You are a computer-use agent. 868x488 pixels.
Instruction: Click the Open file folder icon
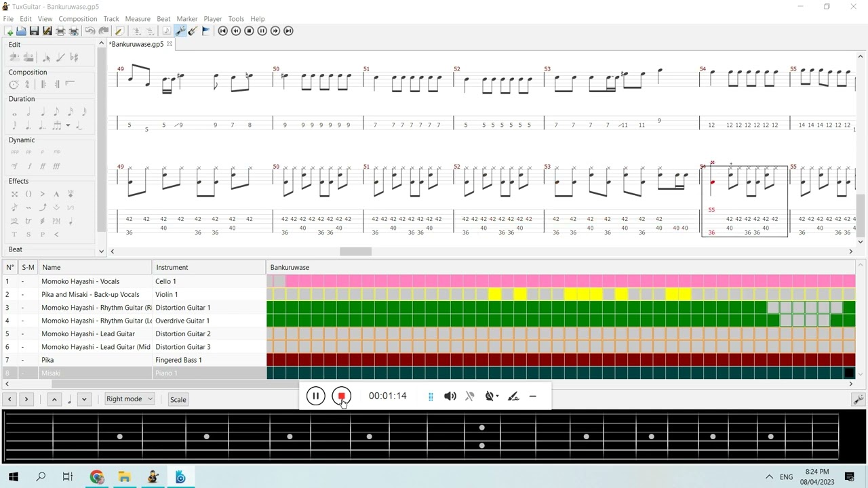pos(21,31)
